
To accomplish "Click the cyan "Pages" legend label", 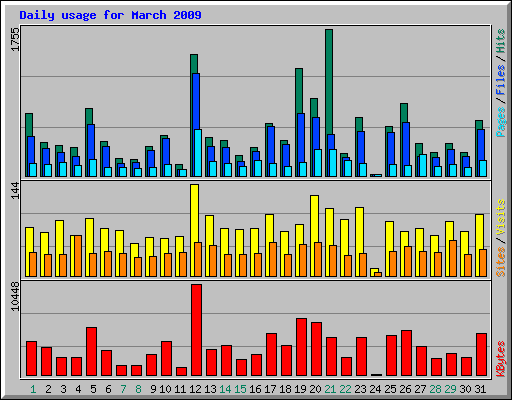I will pyautogui.click(x=500, y=122).
